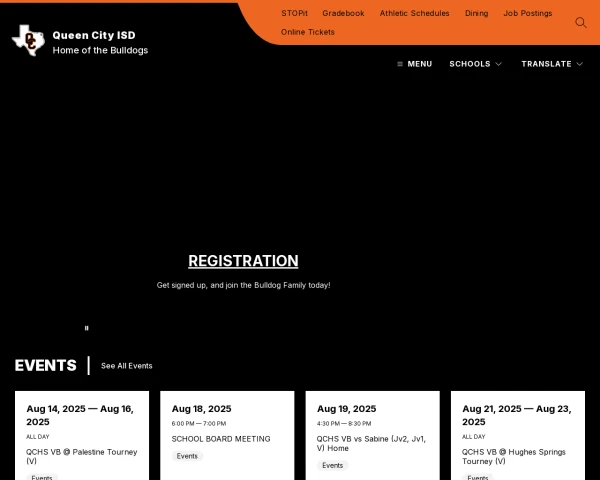Image resolution: width=600 pixels, height=480 pixels.
Task: Open the SCHOOL BOARD MEETING event
Action: [x=221, y=439]
